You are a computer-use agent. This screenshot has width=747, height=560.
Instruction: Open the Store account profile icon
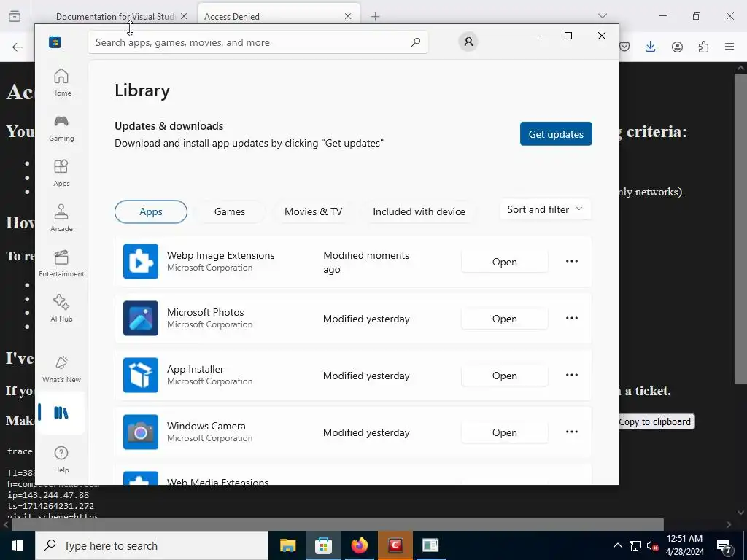pyautogui.click(x=468, y=42)
